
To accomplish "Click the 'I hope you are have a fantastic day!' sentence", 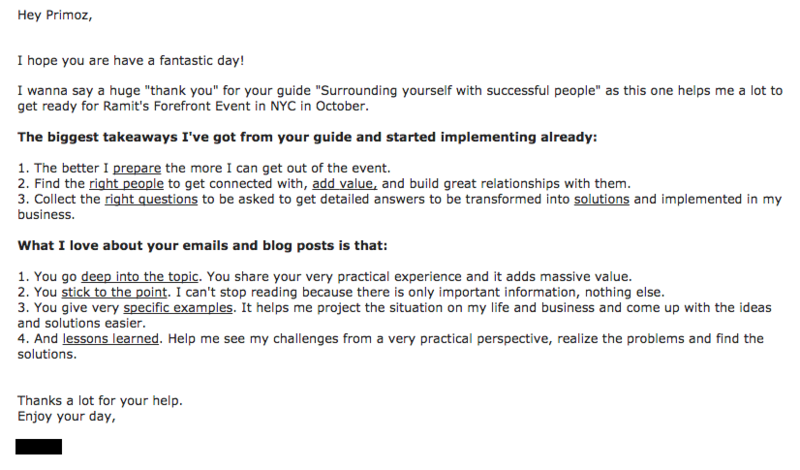I will click(131, 61).
